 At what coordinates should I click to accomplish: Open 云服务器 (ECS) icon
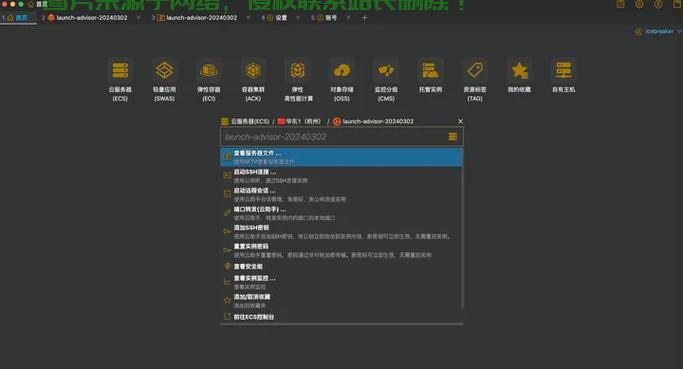pyautogui.click(x=120, y=70)
